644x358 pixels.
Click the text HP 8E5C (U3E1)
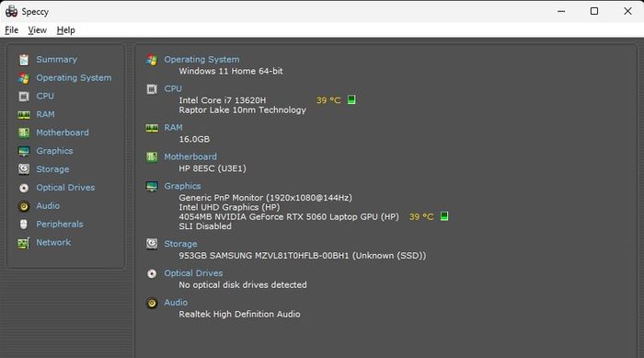tap(213, 168)
